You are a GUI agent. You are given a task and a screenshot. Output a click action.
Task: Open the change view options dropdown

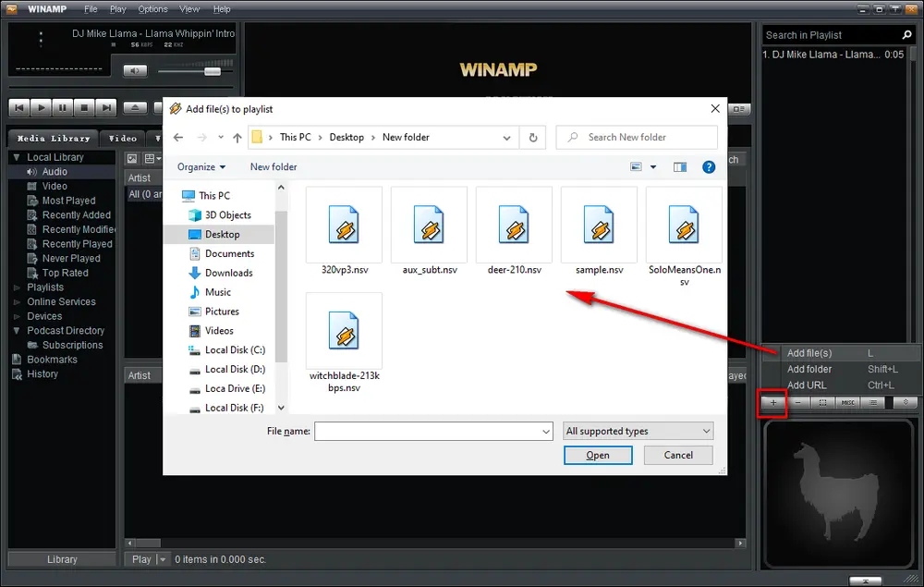653,167
